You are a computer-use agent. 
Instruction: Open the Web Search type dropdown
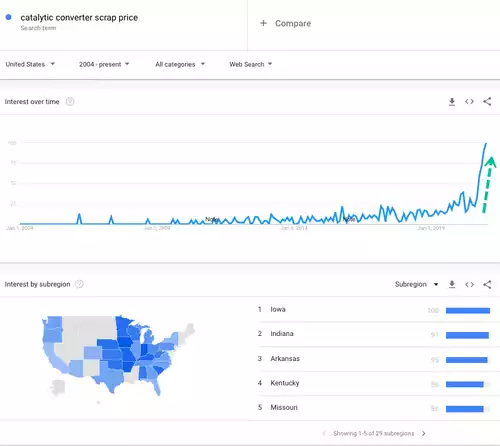(251, 64)
